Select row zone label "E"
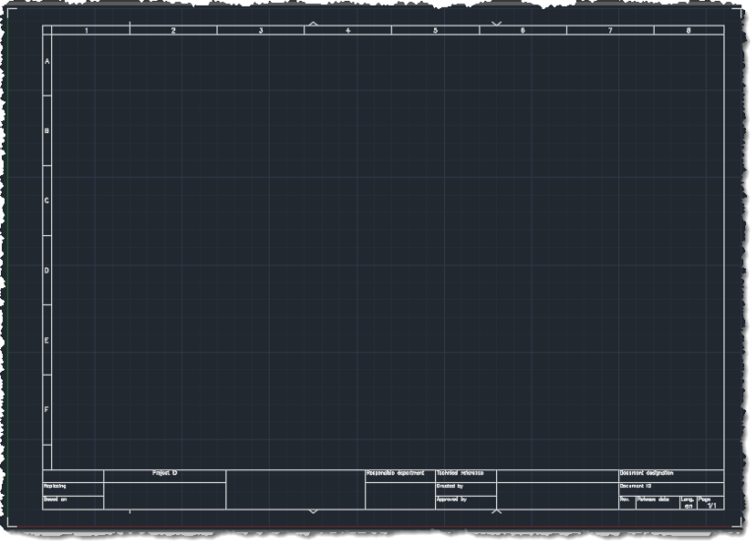Image resolution: width=756 pixels, height=545 pixels. tap(47, 340)
